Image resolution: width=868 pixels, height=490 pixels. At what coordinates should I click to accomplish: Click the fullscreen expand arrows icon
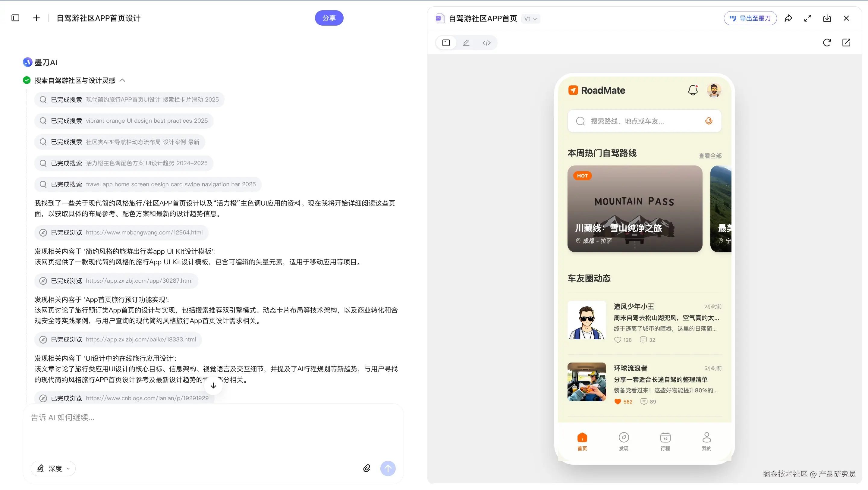pos(808,18)
